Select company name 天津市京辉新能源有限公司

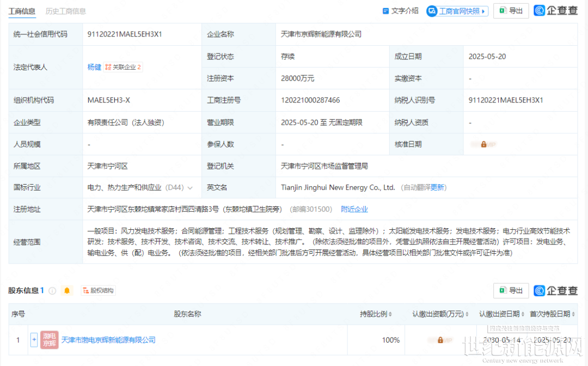coord(321,34)
